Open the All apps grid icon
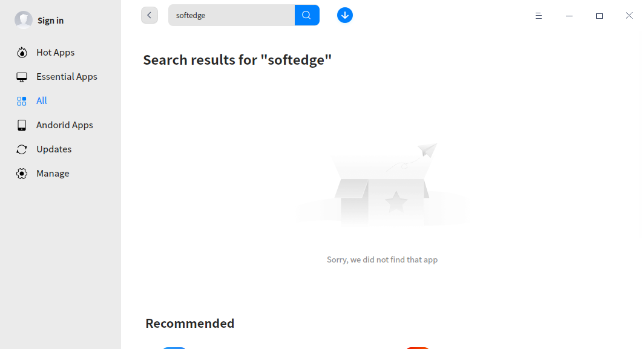 [22, 100]
